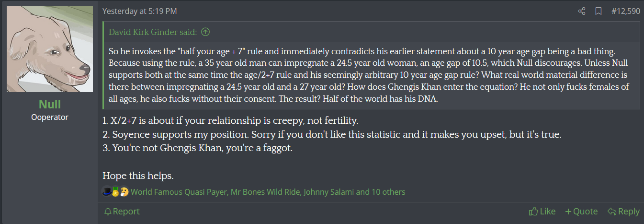Click the thumbs-up Like icon
This screenshot has height=224, width=644.
533,212
